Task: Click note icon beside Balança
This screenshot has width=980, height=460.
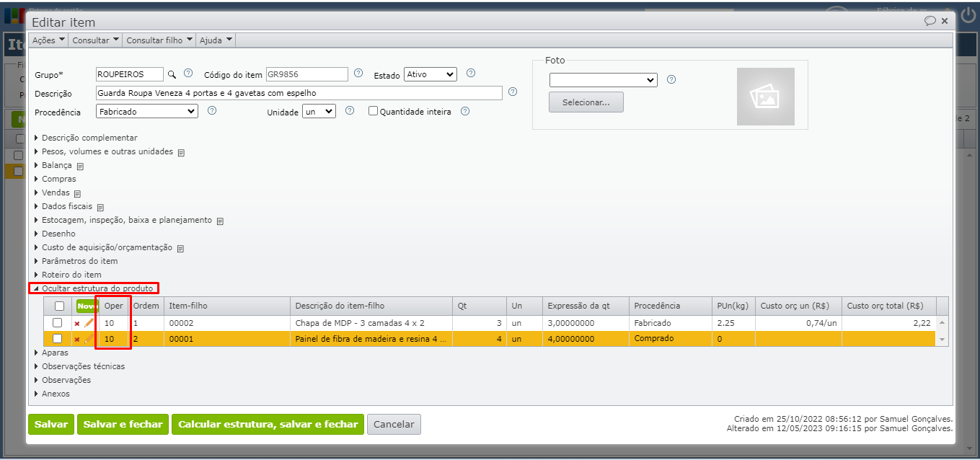Action: coord(80,167)
